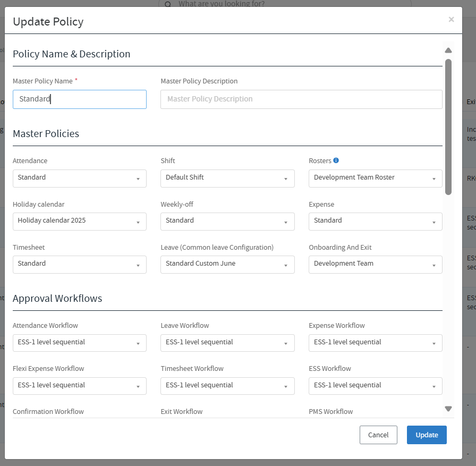The width and height of the screenshot is (476, 466).
Task: Open the ESS Workflow dropdown
Action: 375,386
